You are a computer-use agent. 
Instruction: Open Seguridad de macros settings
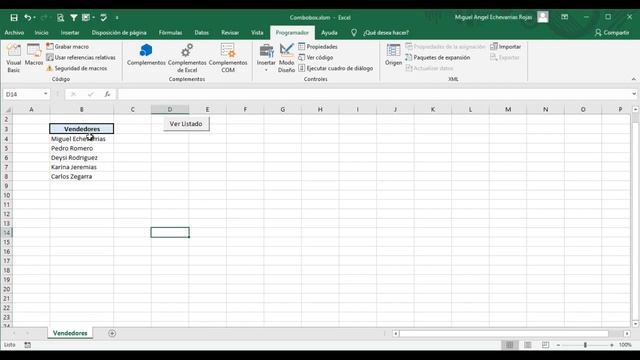coord(77,68)
